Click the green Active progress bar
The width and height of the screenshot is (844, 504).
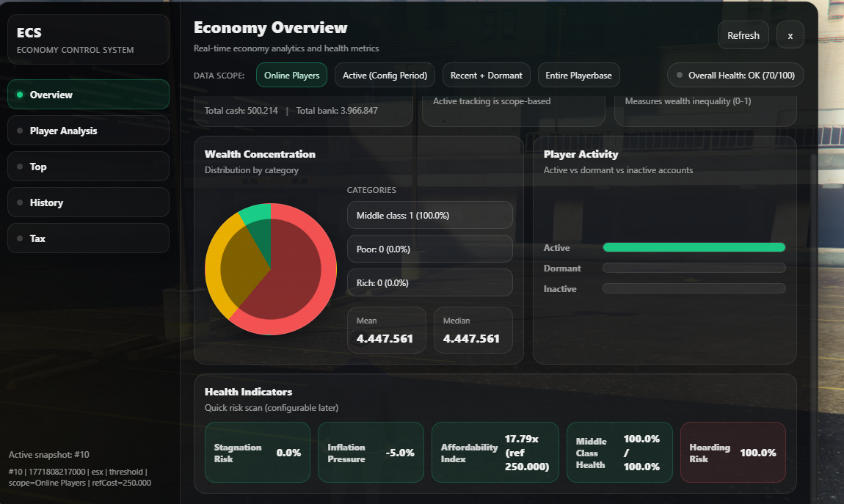(694, 247)
